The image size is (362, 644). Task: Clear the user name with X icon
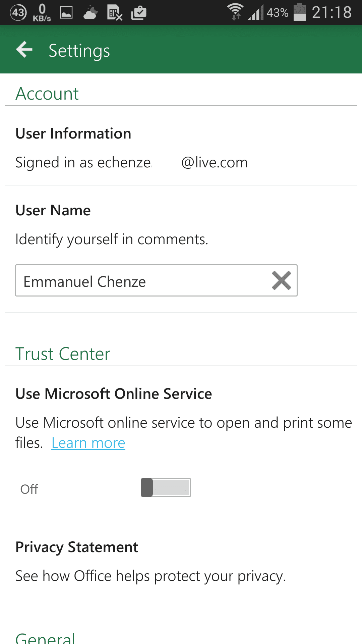tap(281, 280)
